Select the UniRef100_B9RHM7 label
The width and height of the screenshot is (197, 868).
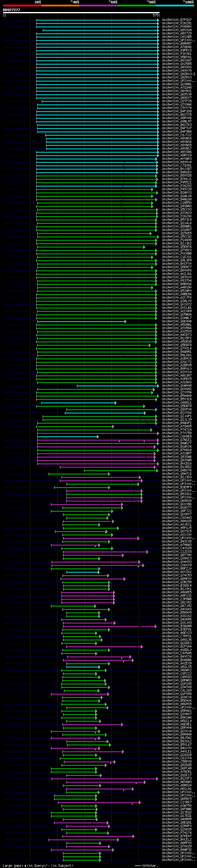[x=176, y=43]
